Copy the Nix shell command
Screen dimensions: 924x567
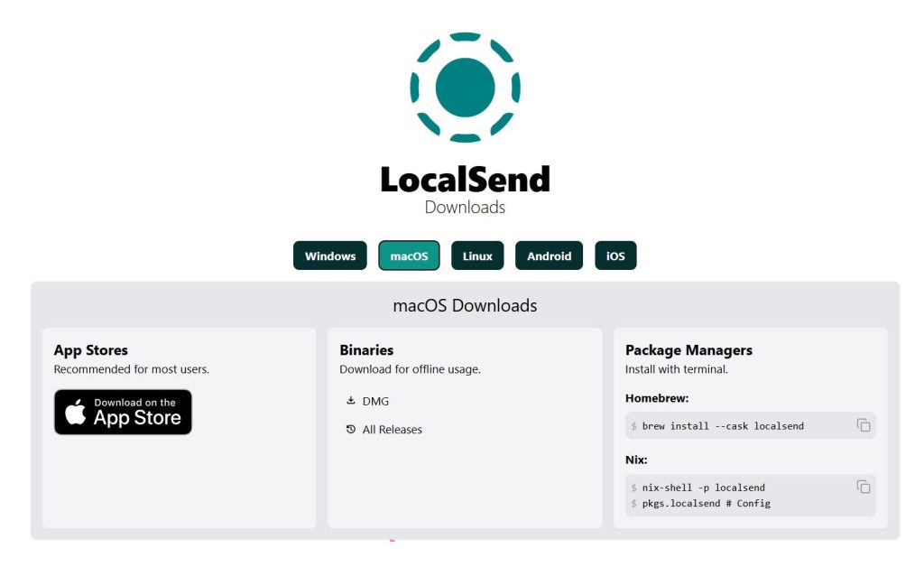pos(863,487)
